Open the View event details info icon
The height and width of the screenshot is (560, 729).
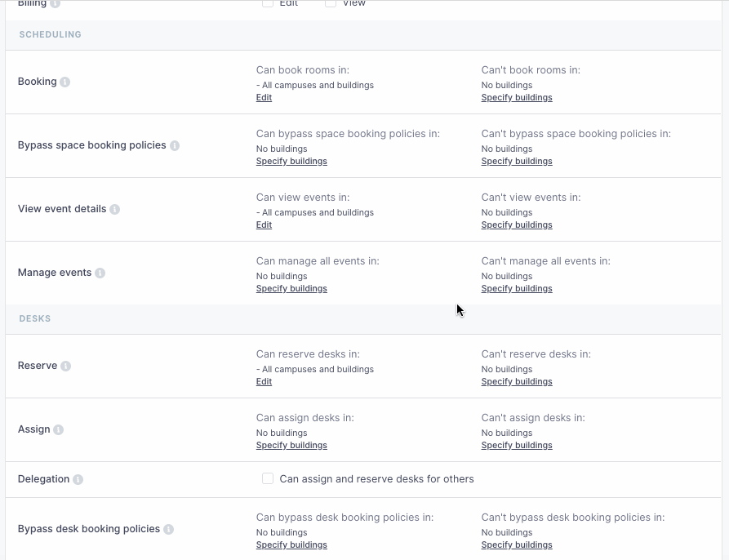115,209
